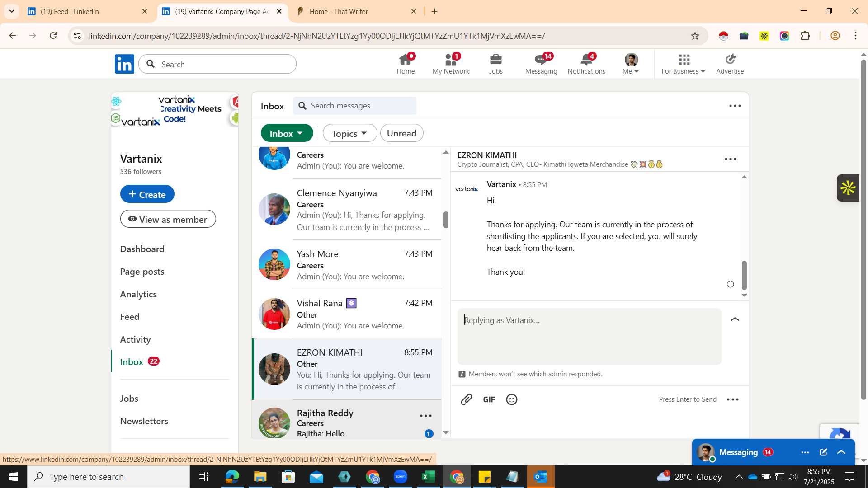Open Page posts in sidebar

pyautogui.click(x=142, y=272)
